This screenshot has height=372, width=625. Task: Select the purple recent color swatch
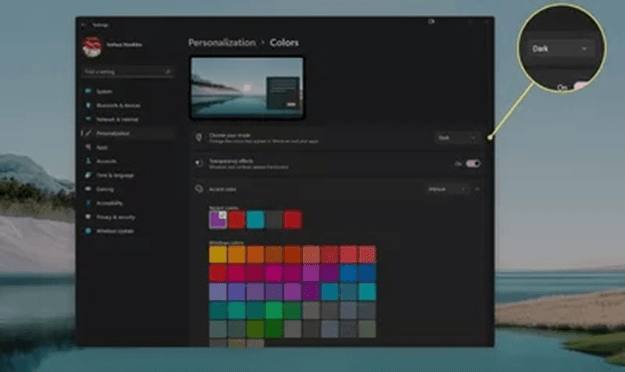click(x=218, y=220)
